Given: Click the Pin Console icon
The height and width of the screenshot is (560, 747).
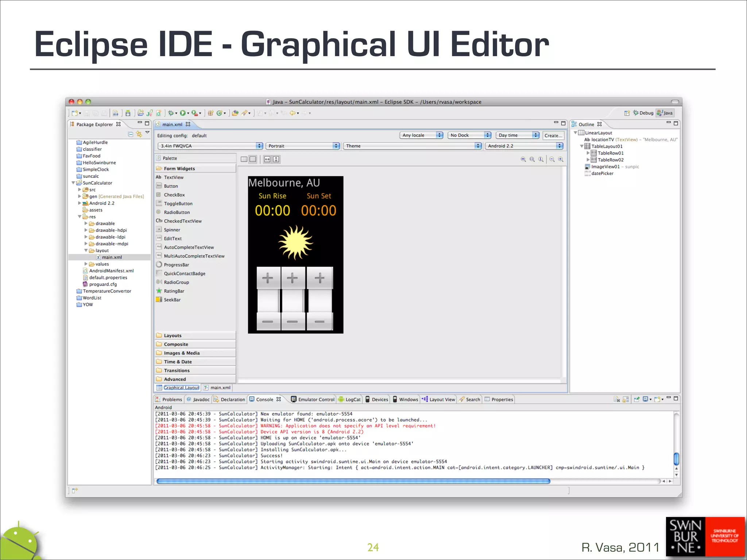Looking at the screenshot, I should pos(636,399).
